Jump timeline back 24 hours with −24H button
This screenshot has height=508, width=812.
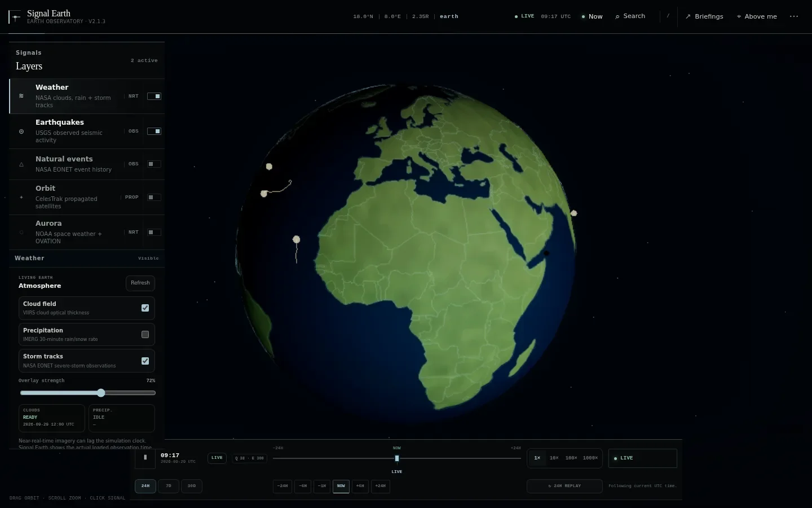pyautogui.click(x=283, y=486)
